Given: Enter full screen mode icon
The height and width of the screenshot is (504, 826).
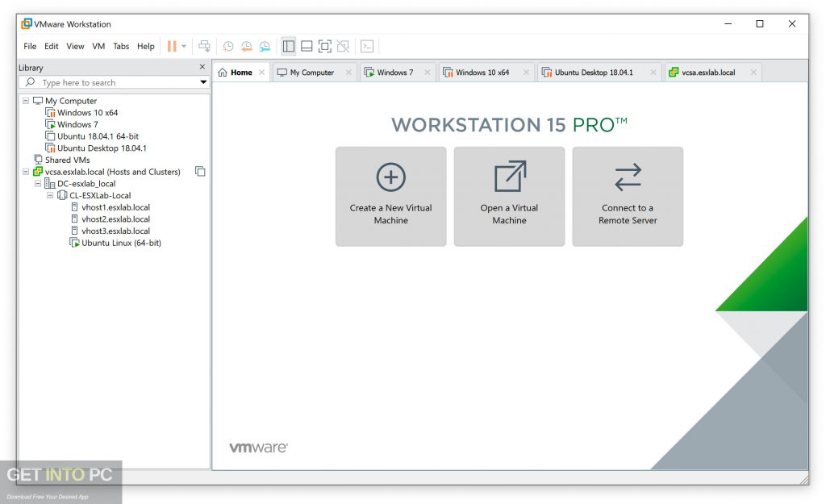Looking at the screenshot, I should click(325, 46).
